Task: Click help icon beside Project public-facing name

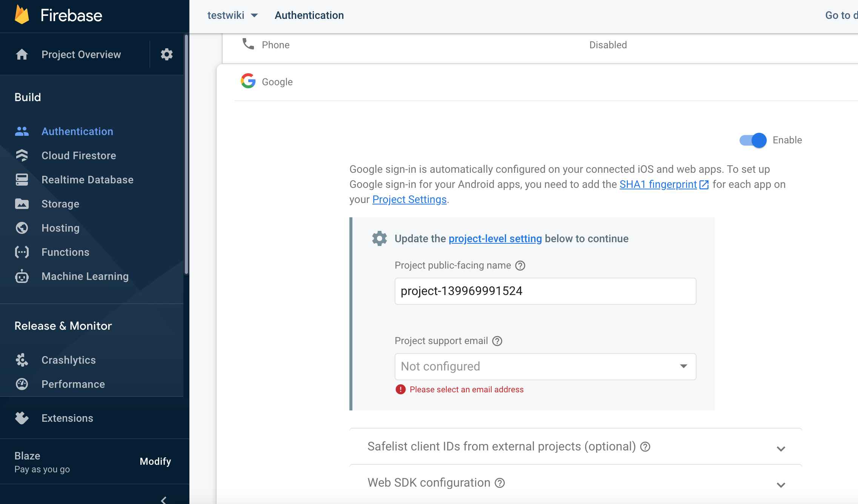Action: pyautogui.click(x=520, y=266)
